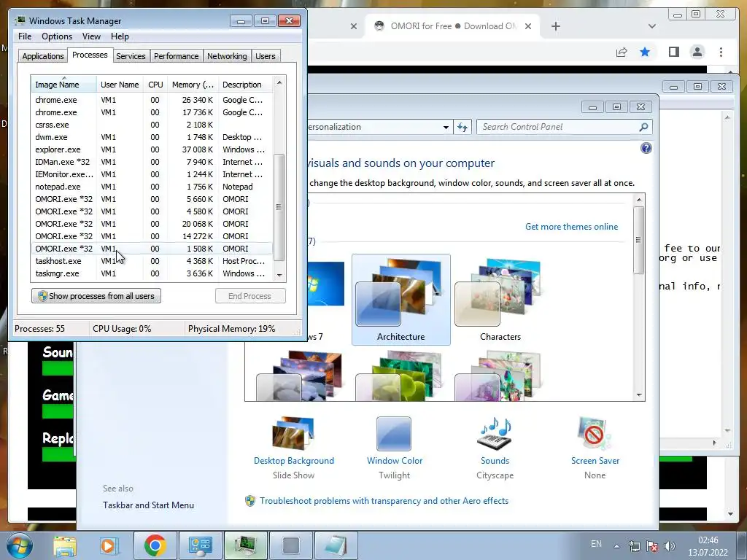
Task: Click the Action Center flag tray icon
Action: (x=651, y=546)
